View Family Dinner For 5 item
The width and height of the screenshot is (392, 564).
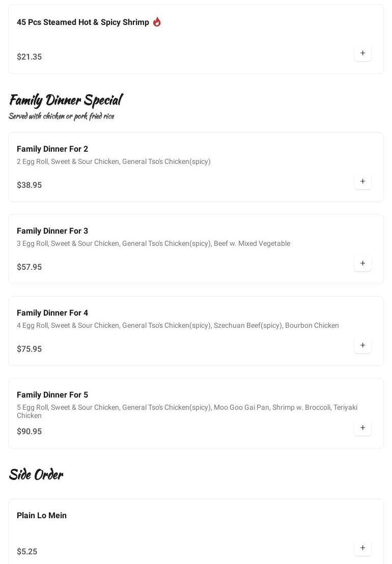pos(52,395)
